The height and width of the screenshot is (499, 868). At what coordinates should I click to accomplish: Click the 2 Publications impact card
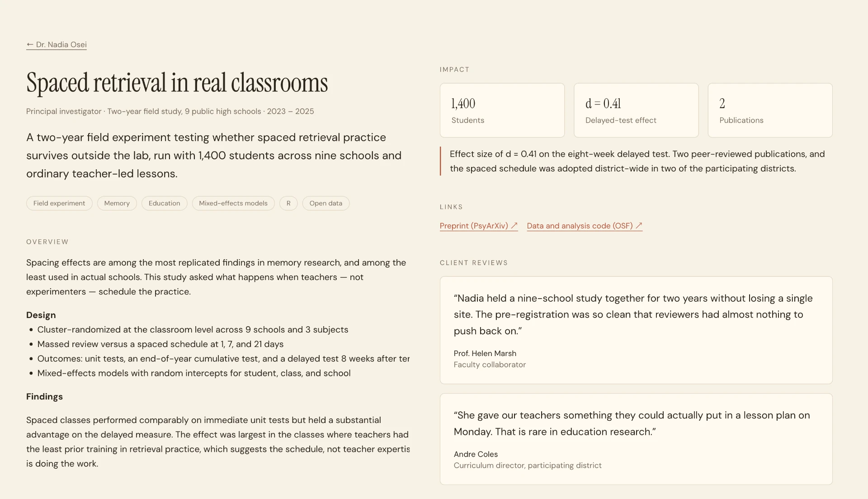pyautogui.click(x=770, y=110)
